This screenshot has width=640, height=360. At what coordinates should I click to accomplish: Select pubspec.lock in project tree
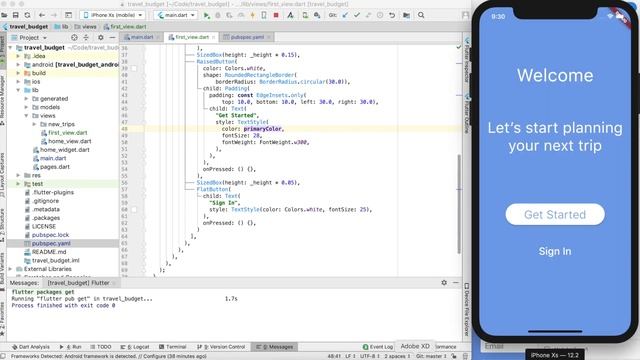(50, 235)
